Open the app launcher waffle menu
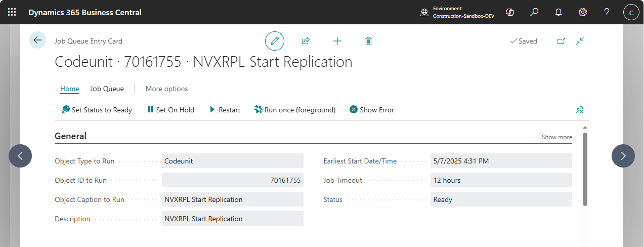The image size is (644, 247). 12,12
